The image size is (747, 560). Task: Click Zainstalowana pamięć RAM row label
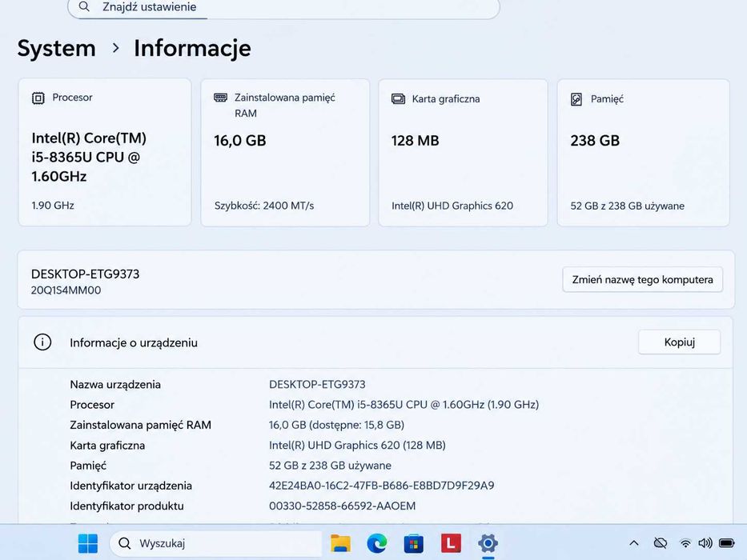[x=141, y=425]
